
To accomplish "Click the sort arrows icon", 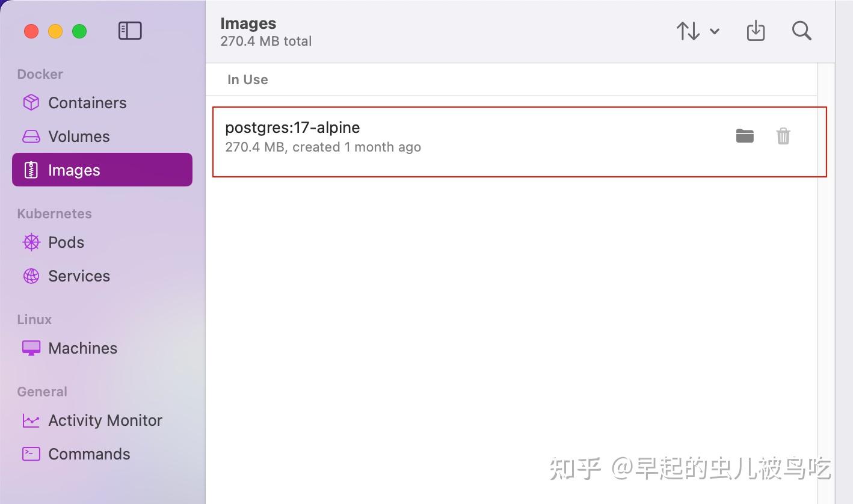I will (688, 31).
